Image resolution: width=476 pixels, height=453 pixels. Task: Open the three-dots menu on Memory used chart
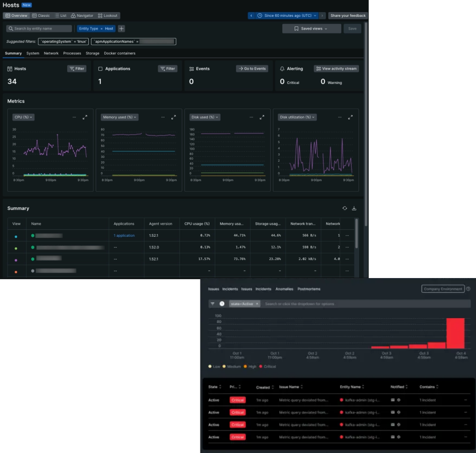163,117
